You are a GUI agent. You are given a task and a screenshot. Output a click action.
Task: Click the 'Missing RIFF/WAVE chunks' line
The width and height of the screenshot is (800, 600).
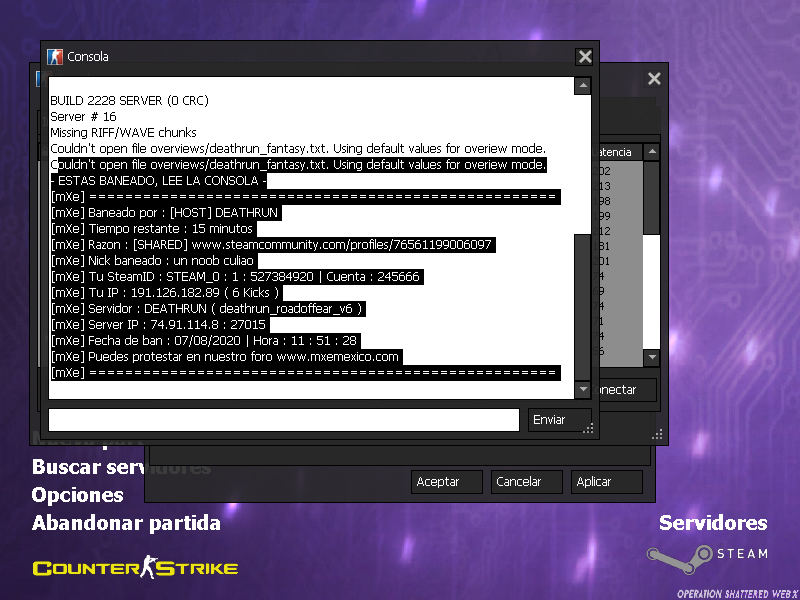[123, 133]
